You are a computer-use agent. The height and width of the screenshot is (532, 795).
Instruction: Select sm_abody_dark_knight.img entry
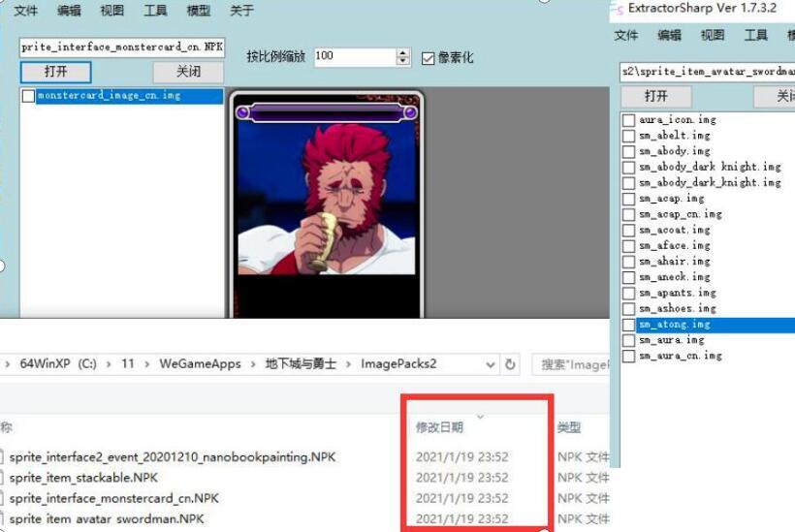click(x=710, y=182)
